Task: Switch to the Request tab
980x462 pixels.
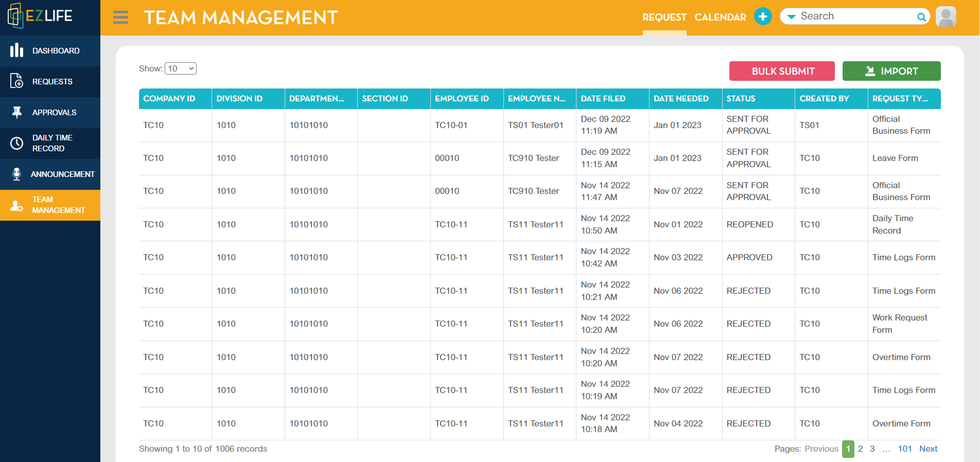Action: (x=664, y=17)
